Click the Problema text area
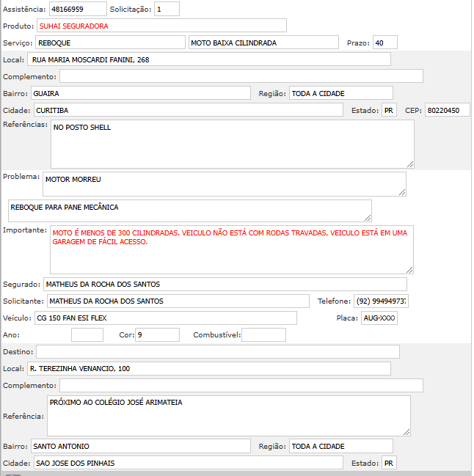Viewport: 474px width, 476px height. pyautogui.click(x=224, y=184)
